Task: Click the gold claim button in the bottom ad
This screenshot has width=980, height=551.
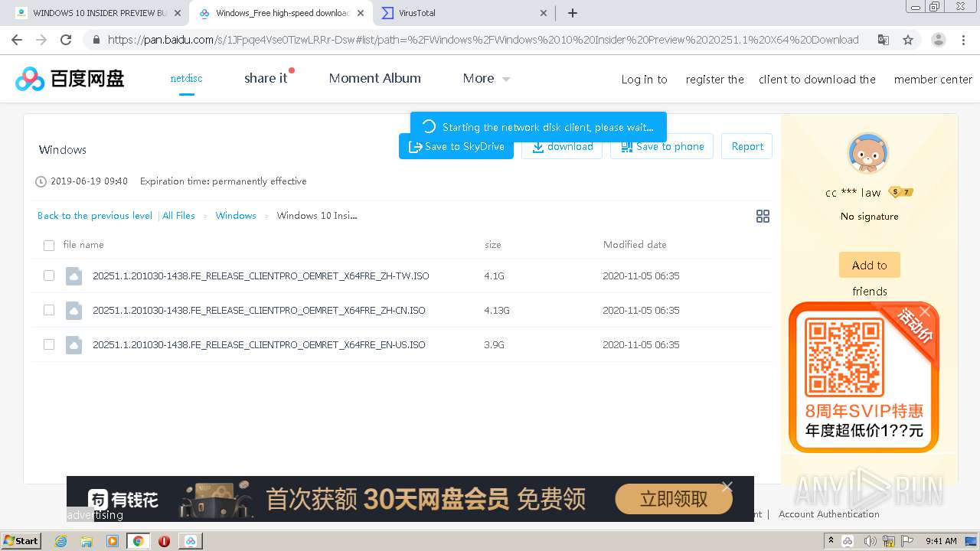Action: tap(674, 500)
